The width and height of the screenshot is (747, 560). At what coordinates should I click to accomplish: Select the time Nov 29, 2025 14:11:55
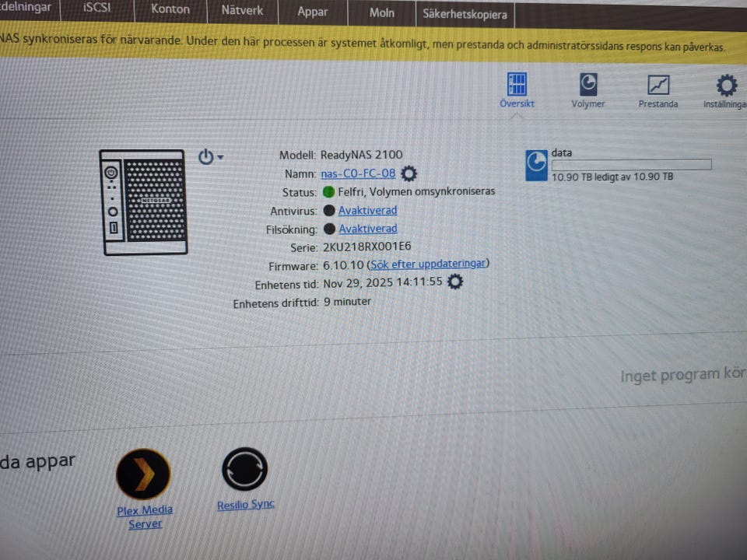point(383,282)
